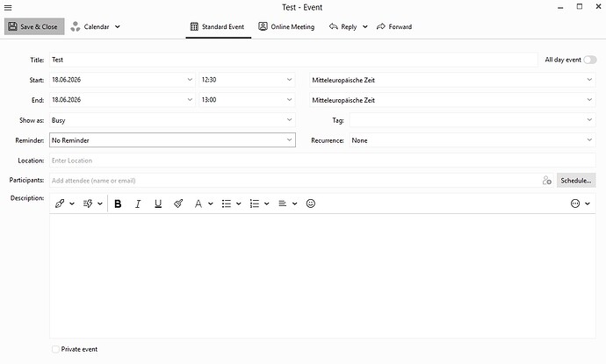Open the Schedule... button
This screenshot has width=606, height=364.
pyautogui.click(x=576, y=181)
